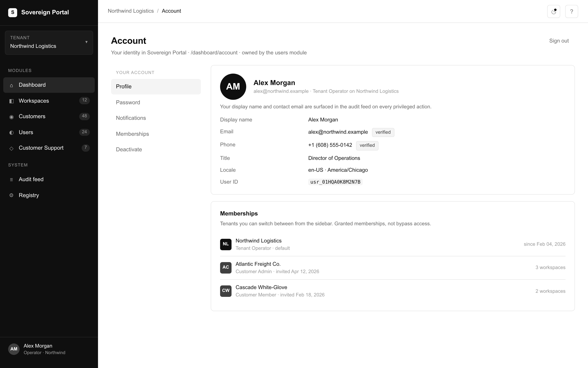Click the Audit feed list icon
The width and height of the screenshot is (588, 368).
[x=11, y=180]
